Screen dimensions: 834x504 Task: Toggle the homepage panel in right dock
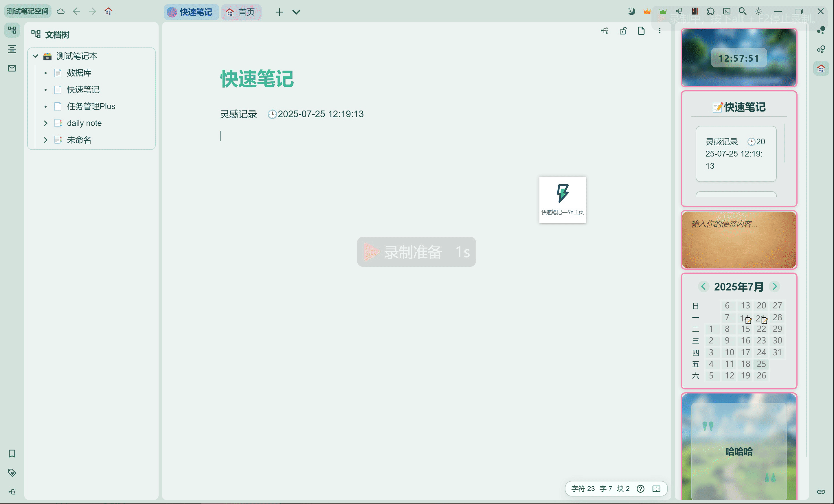point(821,68)
